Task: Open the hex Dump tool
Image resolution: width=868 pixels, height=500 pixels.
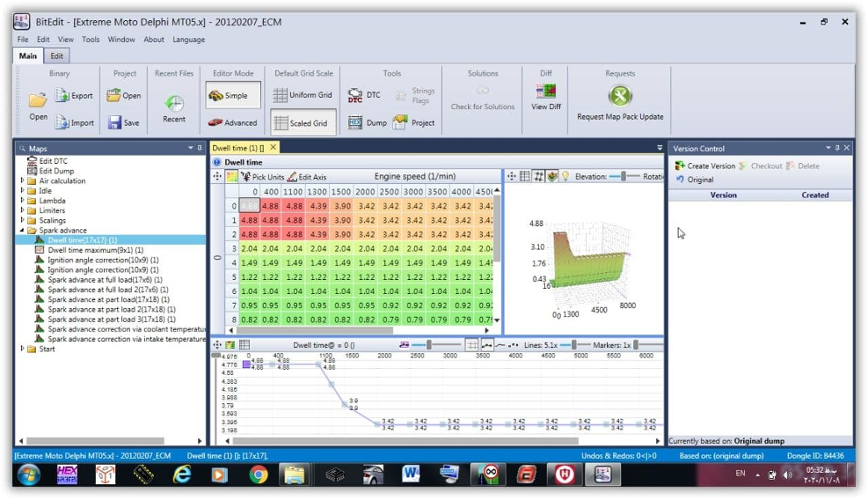Action: pos(367,122)
